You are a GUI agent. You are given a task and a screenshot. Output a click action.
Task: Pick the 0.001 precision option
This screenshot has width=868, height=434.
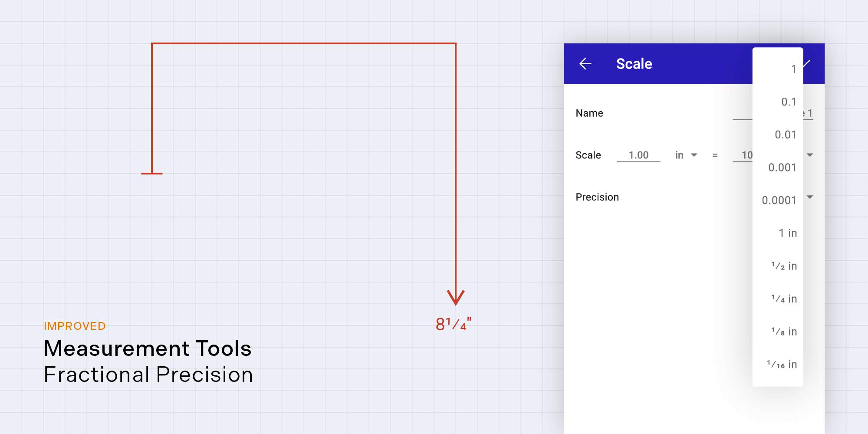[x=778, y=168]
